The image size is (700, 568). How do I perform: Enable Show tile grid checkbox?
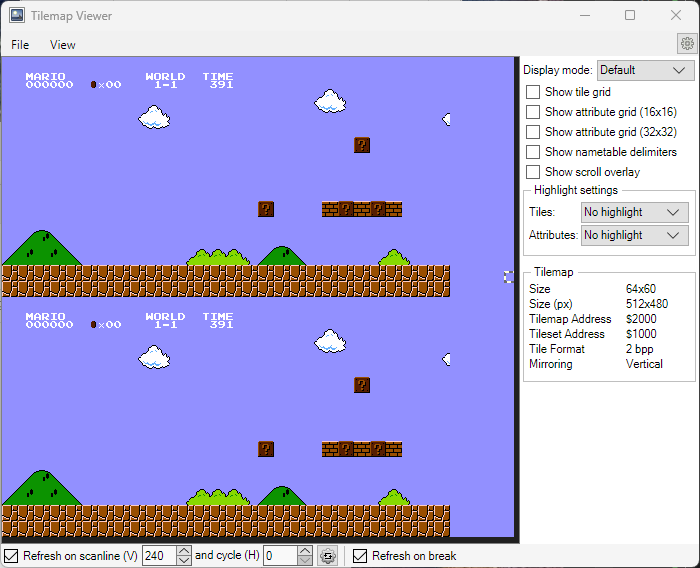pyautogui.click(x=533, y=92)
